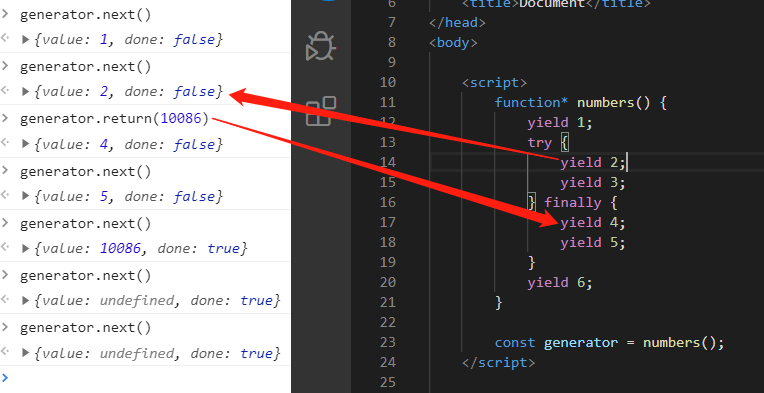Click the "yield 3;" statement
This screenshot has height=393, width=764.
click(x=592, y=182)
